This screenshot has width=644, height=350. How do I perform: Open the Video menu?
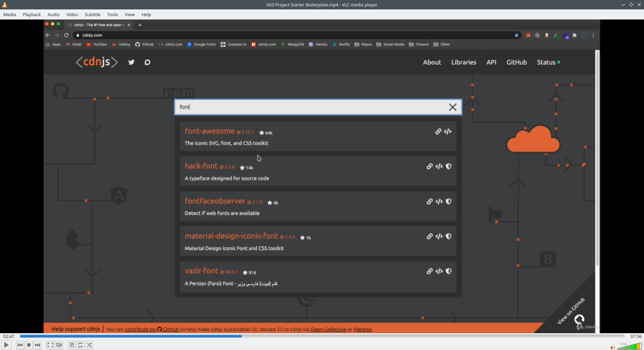(72, 14)
